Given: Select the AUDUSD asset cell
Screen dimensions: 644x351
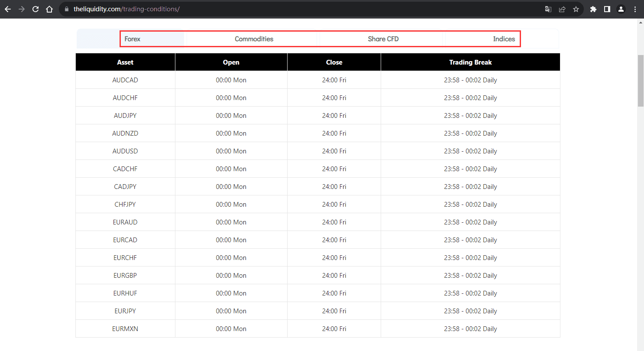Looking at the screenshot, I should click(x=125, y=151).
